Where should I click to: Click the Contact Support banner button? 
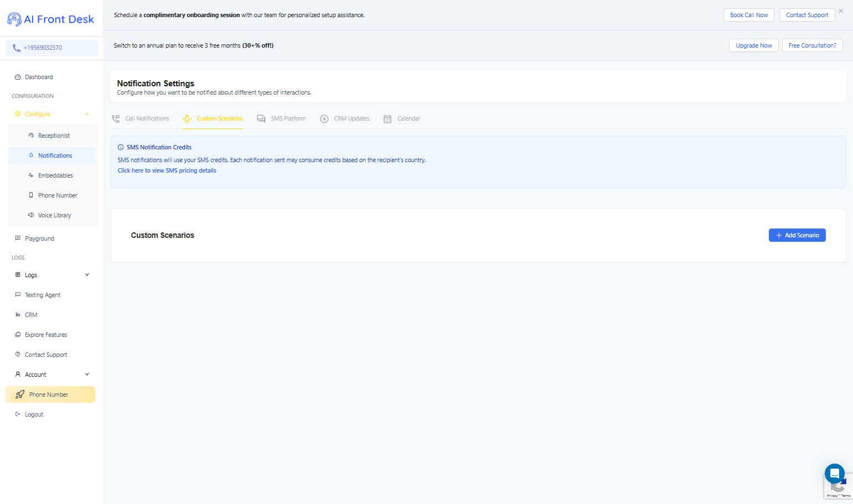[x=807, y=15]
